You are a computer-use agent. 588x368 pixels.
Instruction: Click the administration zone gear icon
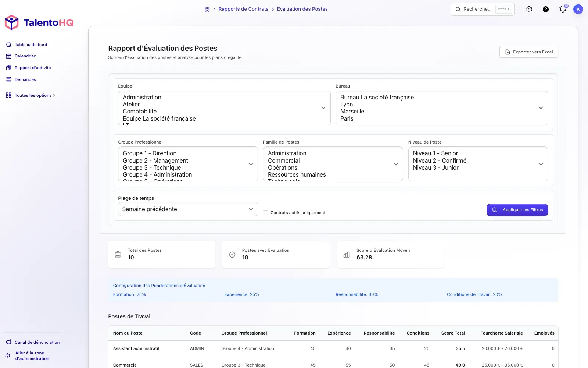(8, 356)
